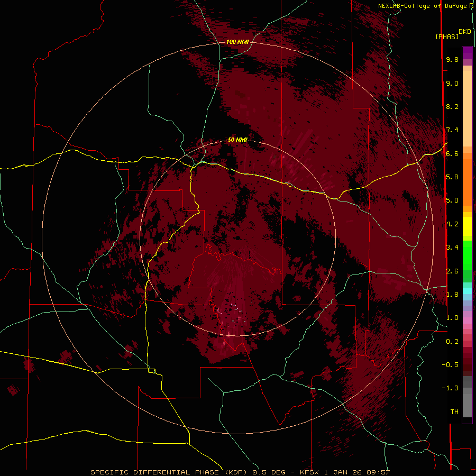Screen dimensions: 476x476
Task: Click the yellow color bar segment
Action: tap(467, 226)
